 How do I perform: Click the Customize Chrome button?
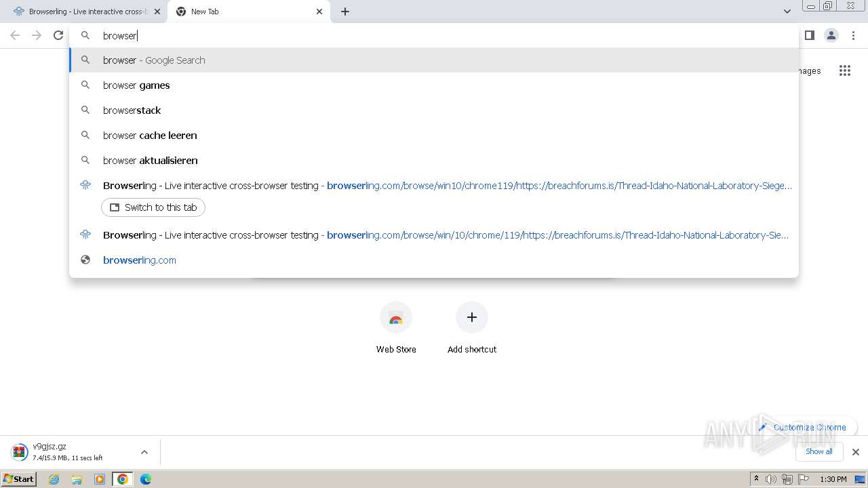(x=803, y=428)
